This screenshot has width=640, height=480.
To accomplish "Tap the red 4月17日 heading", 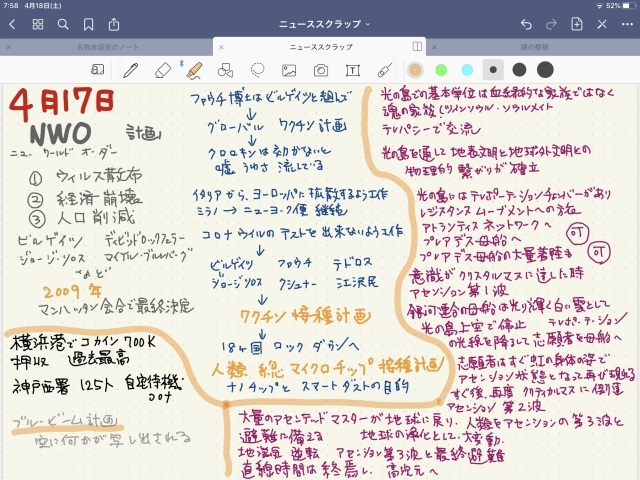I will [x=61, y=103].
